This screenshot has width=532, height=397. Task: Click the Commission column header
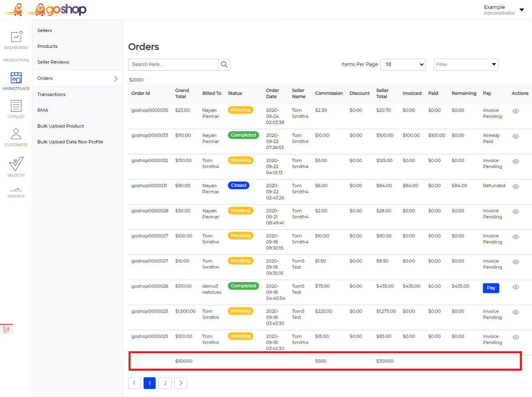(x=329, y=93)
